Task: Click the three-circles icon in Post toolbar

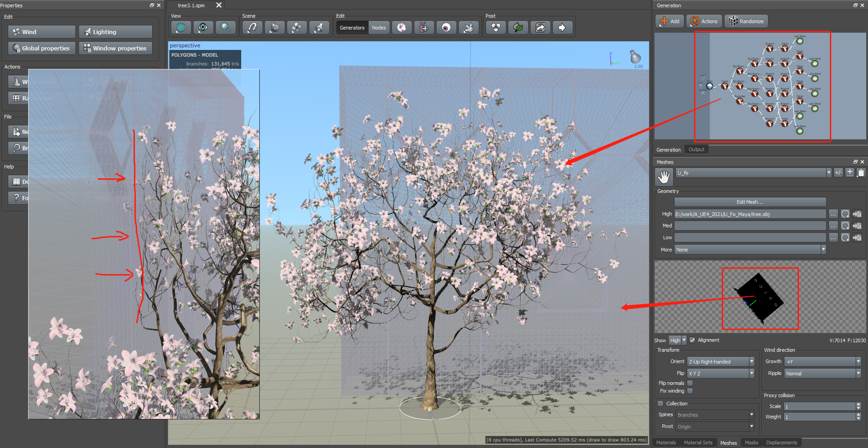Action: point(496,28)
